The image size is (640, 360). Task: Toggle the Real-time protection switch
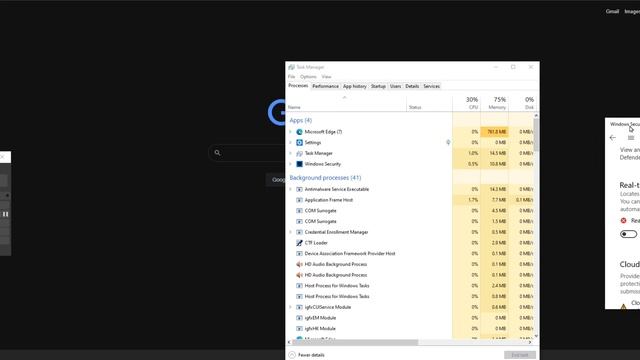click(628, 234)
